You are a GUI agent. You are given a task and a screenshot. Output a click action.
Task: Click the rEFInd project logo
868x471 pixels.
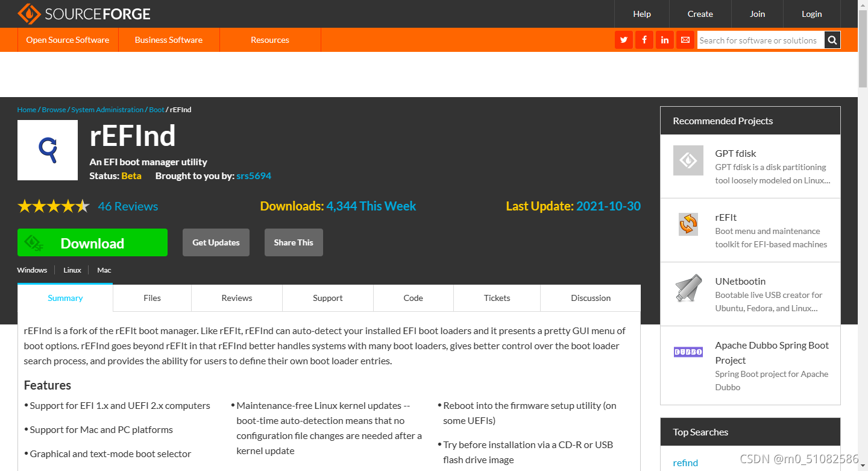[48, 150]
